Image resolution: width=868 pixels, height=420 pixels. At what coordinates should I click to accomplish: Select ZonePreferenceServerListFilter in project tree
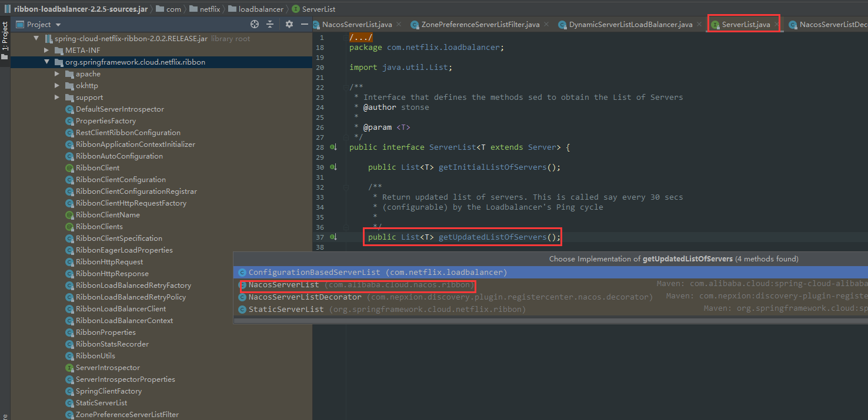[x=127, y=415]
